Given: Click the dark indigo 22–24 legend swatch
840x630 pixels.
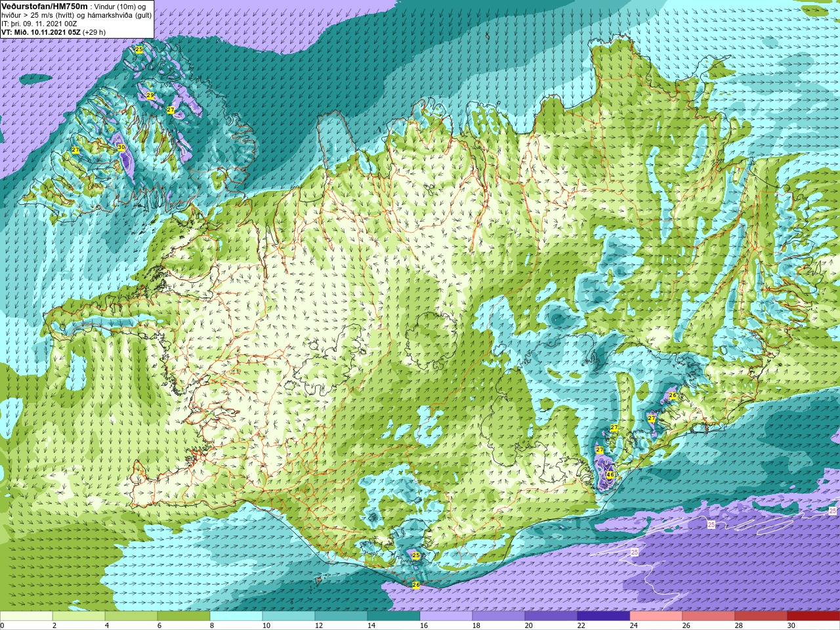Looking at the screenshot, I should [x=604, y=616].
